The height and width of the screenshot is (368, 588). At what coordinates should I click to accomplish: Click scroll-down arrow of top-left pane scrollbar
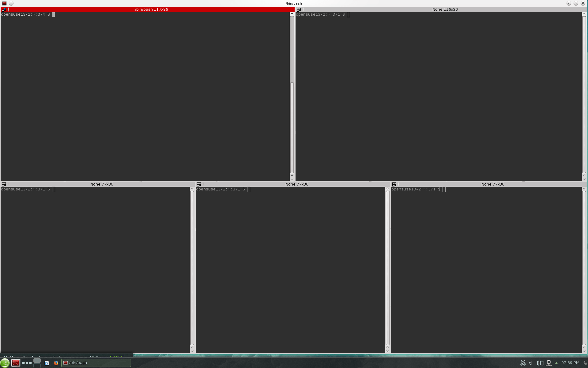pos(292,179)
